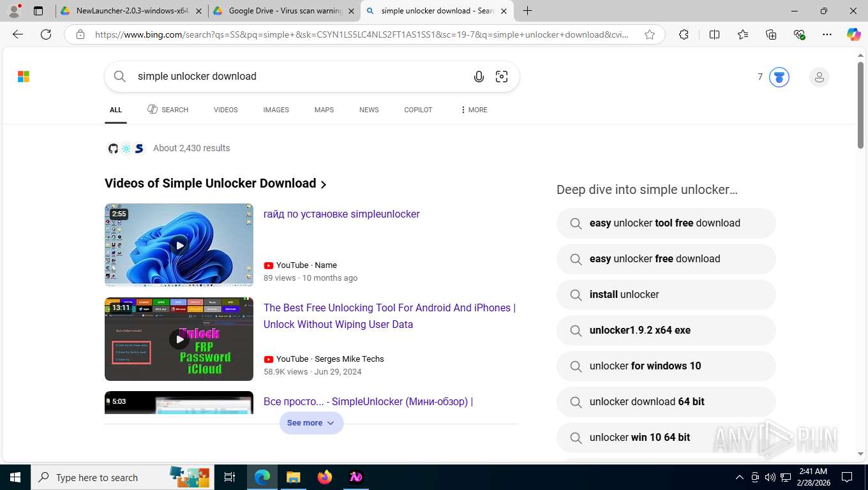Open Settings and more ellipsis
868x490 pixels.
pos(827,34)
